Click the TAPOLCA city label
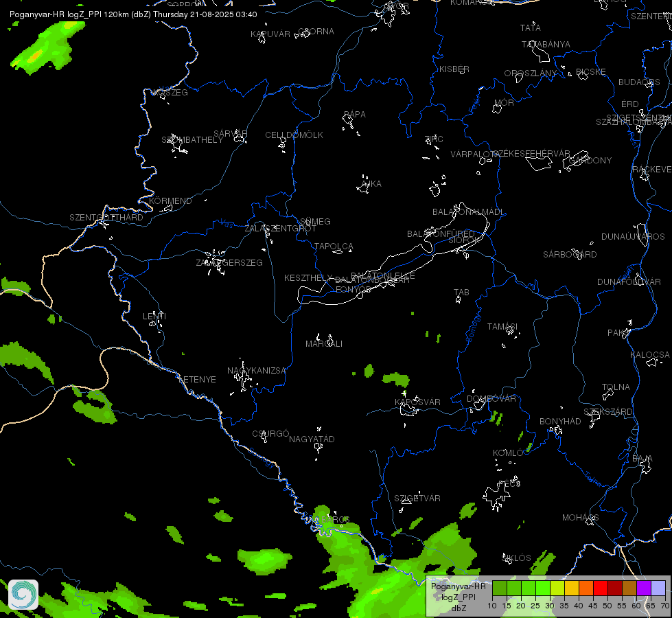Image resolution: width=672 pixels, height=618 pixels. pyautogui.click(x=334, y=247)
